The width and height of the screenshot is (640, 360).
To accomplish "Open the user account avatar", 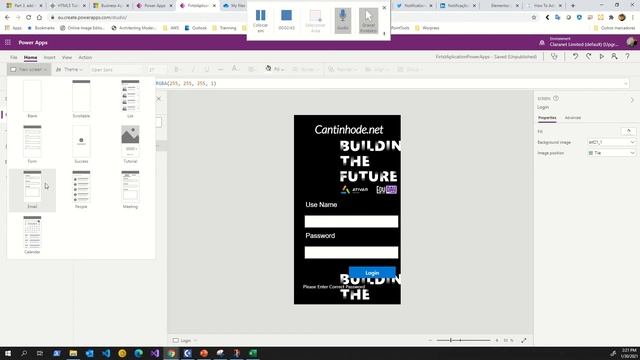I will coord(631,42).
